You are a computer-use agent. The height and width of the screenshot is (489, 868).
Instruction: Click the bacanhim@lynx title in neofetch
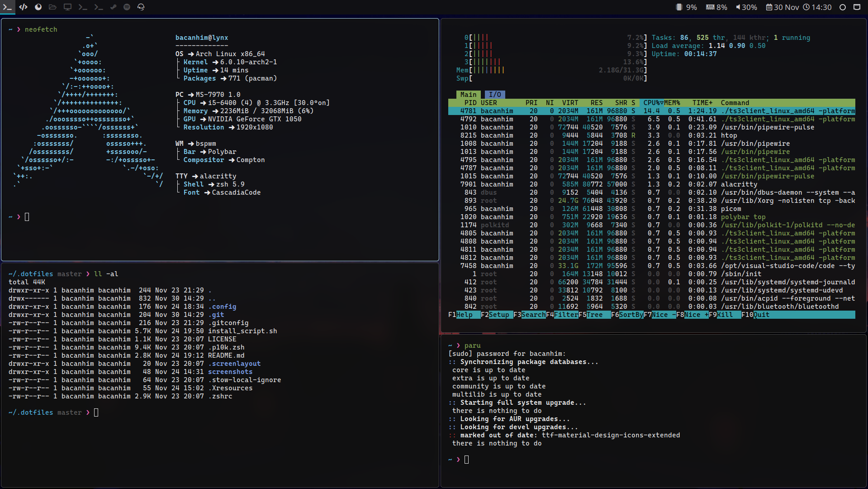[202, 38]
